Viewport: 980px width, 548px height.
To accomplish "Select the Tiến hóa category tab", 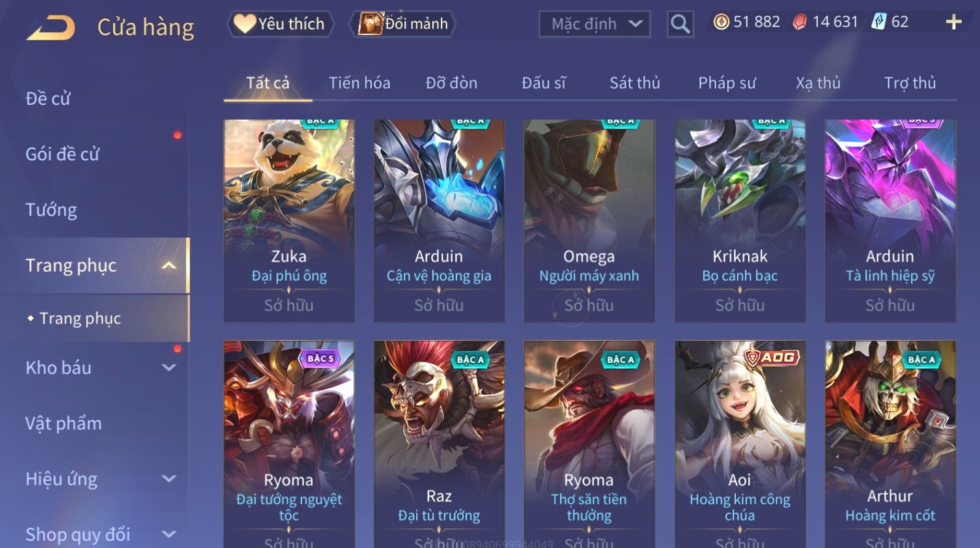I will click(359, 83).
